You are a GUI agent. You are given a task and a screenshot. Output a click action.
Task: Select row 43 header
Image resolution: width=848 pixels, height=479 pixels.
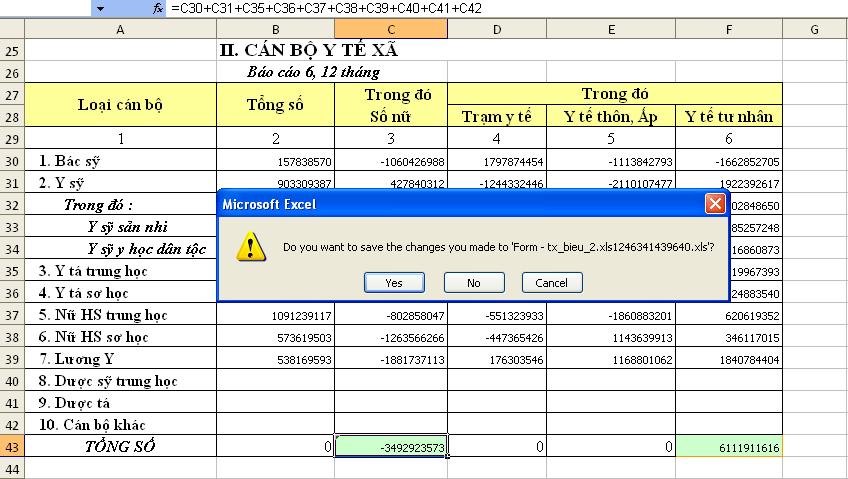tap(11, 447)
